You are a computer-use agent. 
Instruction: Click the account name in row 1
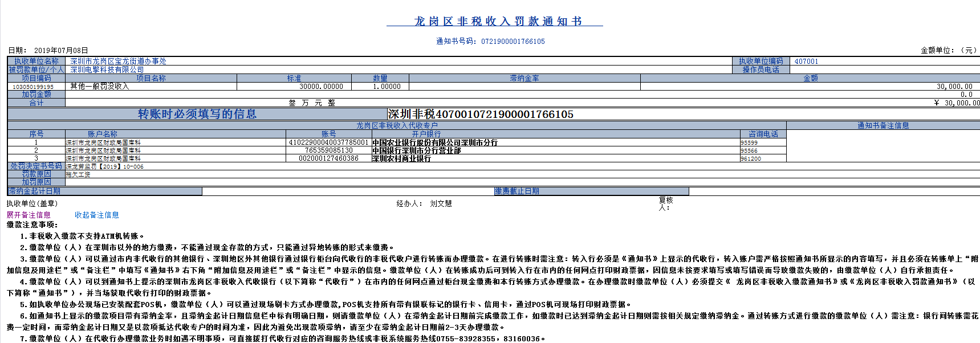point(103,142)
